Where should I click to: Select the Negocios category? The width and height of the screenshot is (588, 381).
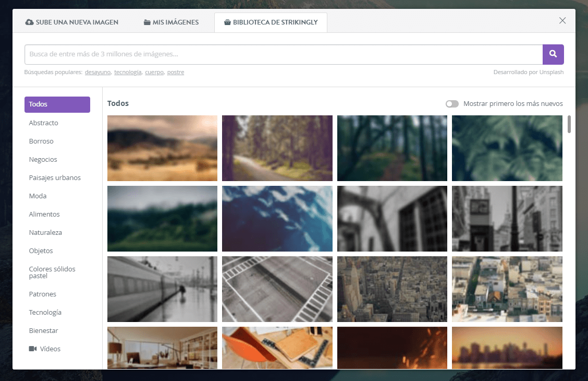(43, 160)
